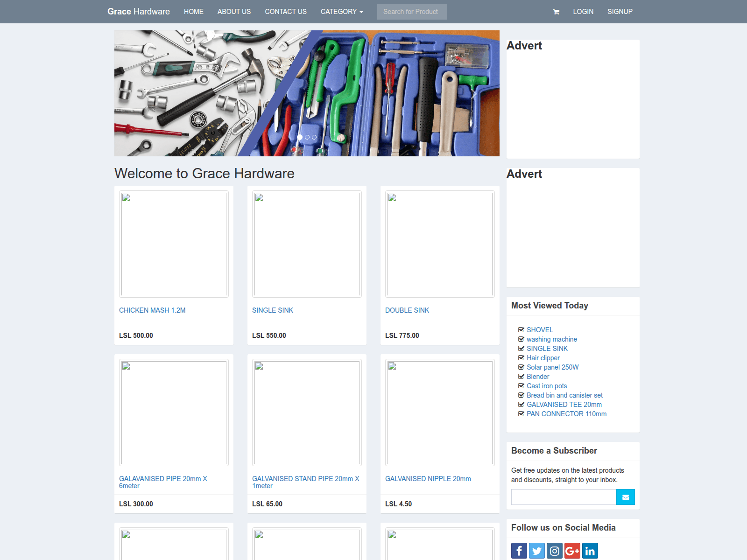Viewport: 747px width, 560px height.
Task: Click the checkmark beside Blender
Action: tap(521, 377)
